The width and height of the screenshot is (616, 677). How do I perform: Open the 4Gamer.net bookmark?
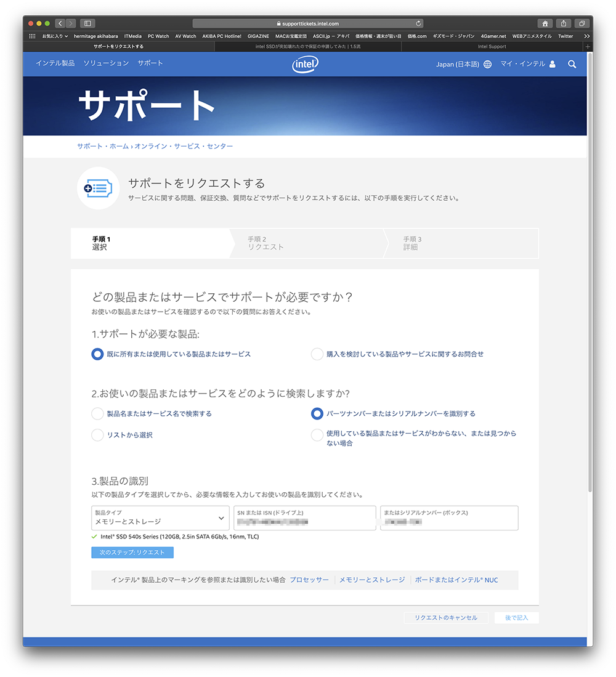(x=493, y=36)
